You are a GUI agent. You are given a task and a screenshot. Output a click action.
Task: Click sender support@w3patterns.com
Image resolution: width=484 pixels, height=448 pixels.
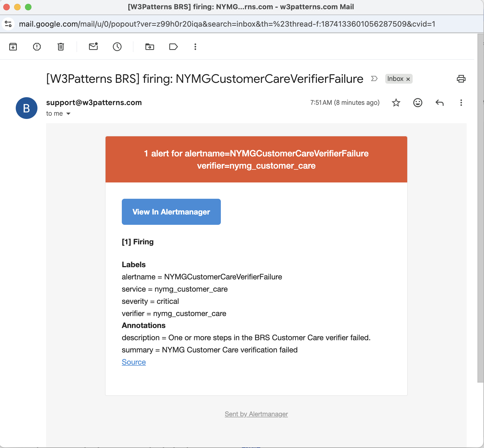(x=94, y=102)
